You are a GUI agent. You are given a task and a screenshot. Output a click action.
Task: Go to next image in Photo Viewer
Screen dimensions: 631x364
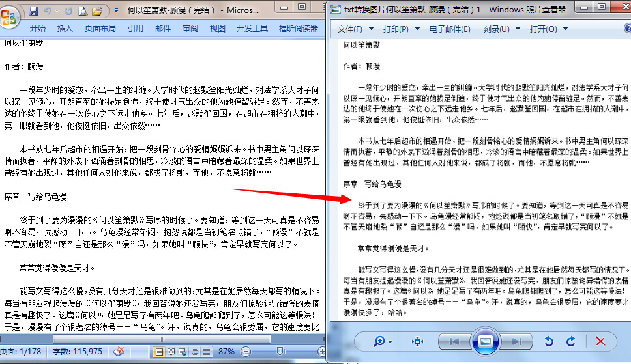[x=517, y=341]
